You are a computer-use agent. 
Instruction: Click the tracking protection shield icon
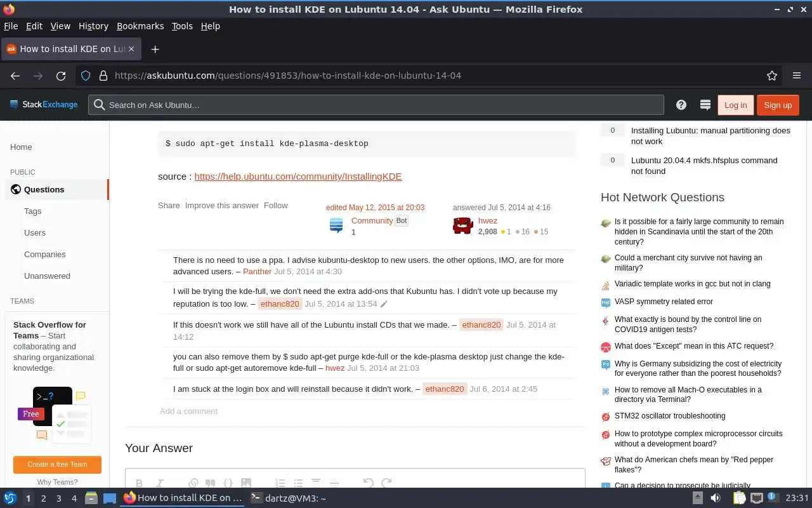click(86, 76)
